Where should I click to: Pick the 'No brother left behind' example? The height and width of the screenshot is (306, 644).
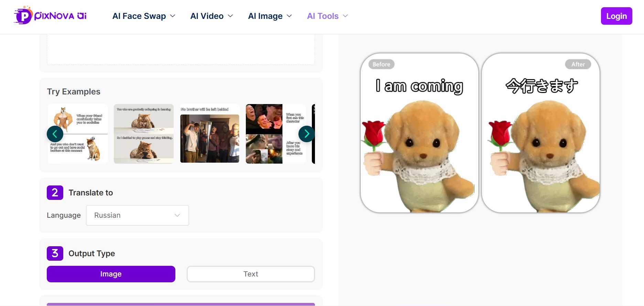point(209,134)
